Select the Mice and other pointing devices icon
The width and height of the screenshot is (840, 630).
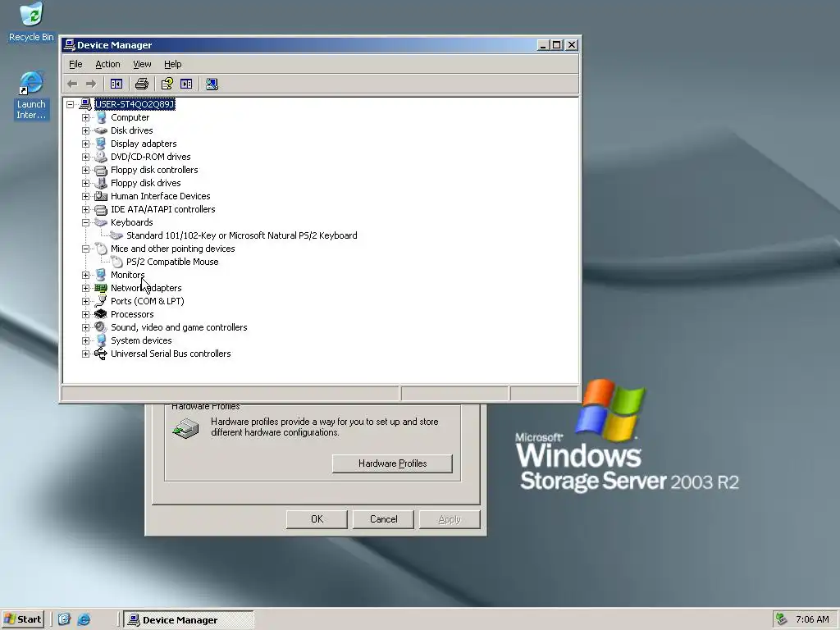pos(101,249)
